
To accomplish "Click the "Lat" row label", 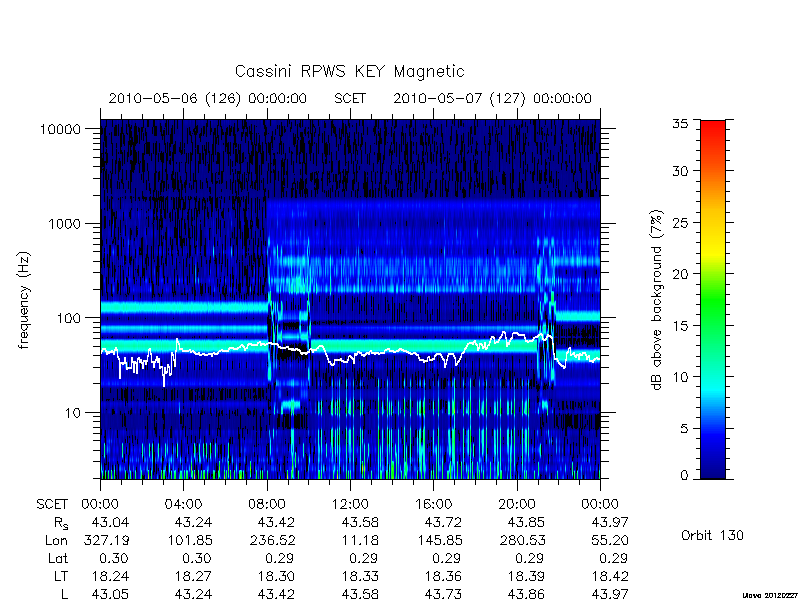I will [58, 559].
